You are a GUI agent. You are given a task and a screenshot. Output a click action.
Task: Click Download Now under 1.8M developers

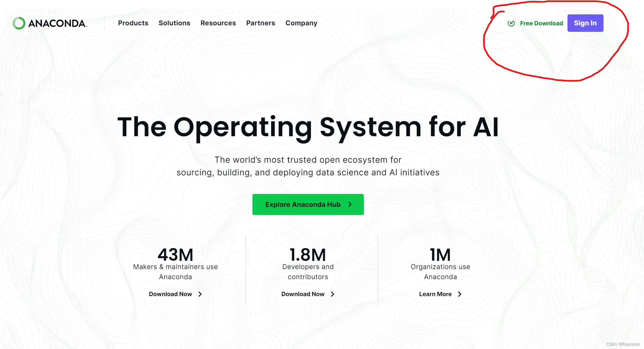(x=303, y=294)
